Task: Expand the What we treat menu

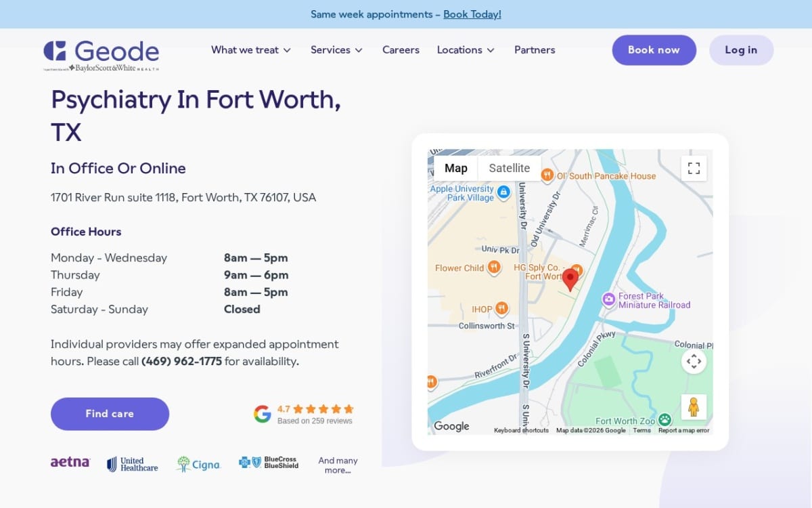Action: pos(251,50)
